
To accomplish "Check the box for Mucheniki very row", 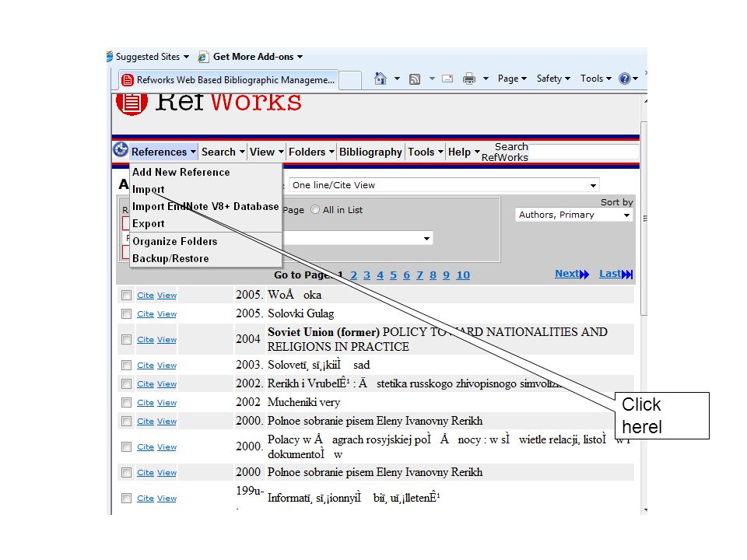I will point(126,402).
